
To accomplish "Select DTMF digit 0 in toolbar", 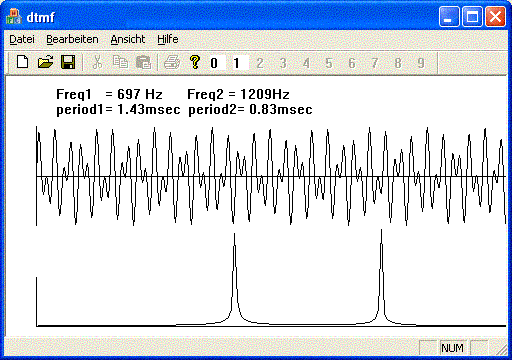I will (x=214, y=63).
